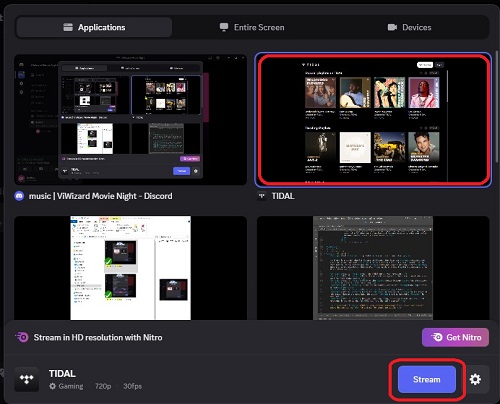The width and height of the screenshot is (500, 404).
Task: Click the Nitro icon beside HD resolution text
Action: pyautogui.click(x=22, y=337)
